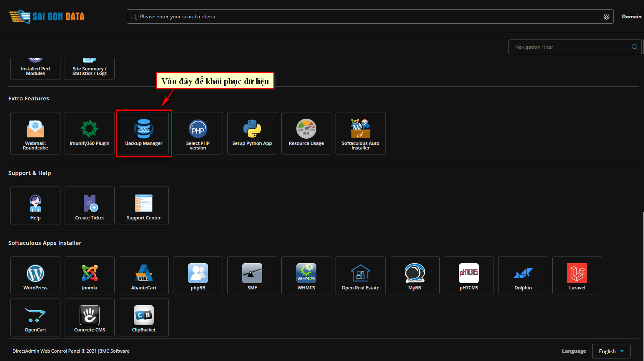Select the Laravel installer
The image size is (644, 361).
point(577,275)
